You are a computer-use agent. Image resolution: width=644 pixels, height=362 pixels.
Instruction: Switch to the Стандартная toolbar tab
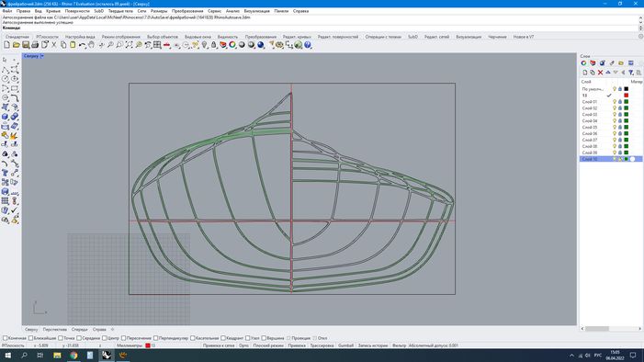[17, 37]
